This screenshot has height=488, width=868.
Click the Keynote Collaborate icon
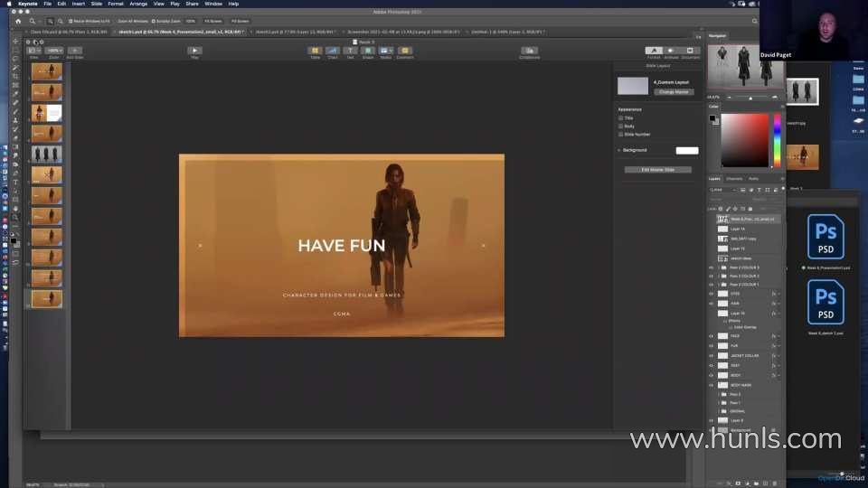pos(529,51)
